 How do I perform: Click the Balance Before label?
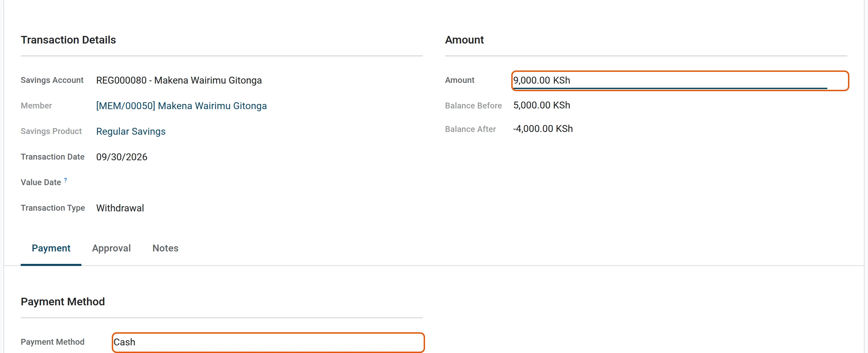point(473,106)
